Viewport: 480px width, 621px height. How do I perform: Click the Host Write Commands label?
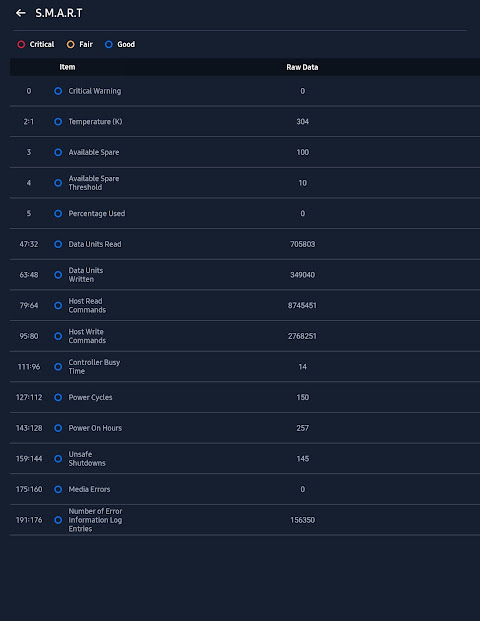(x=87, y=336)
